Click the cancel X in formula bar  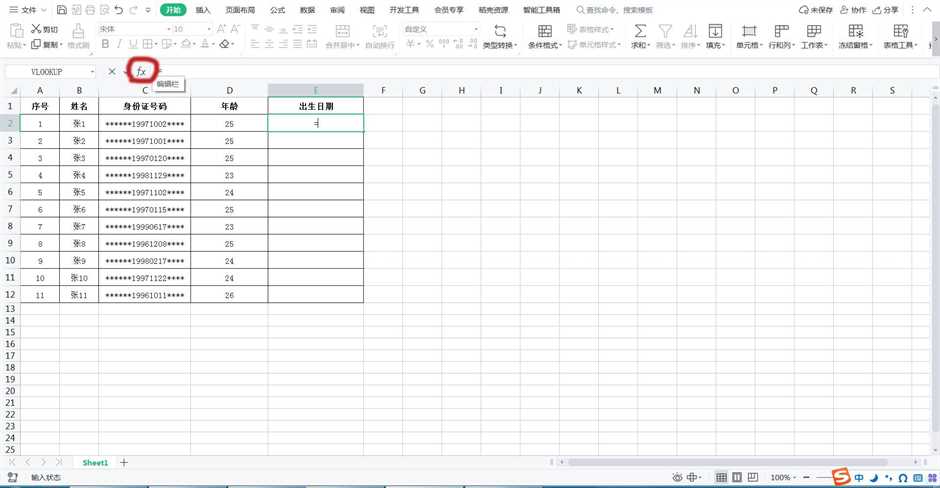click(x=112, y=72)
